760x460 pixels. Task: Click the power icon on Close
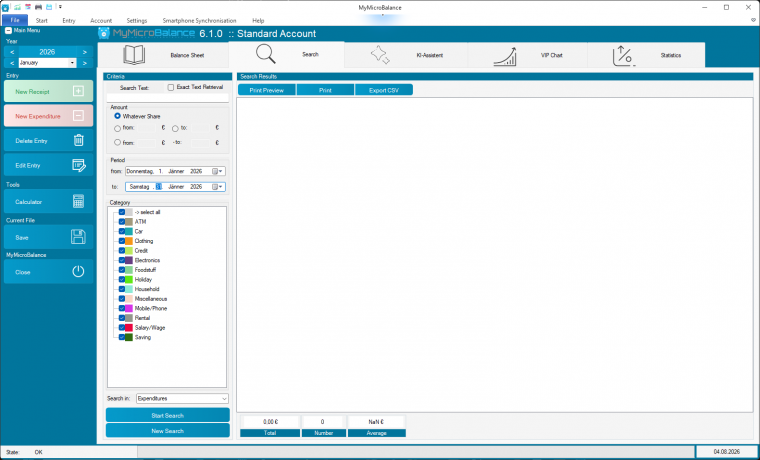pyautogui.click(x=78, y=271)
